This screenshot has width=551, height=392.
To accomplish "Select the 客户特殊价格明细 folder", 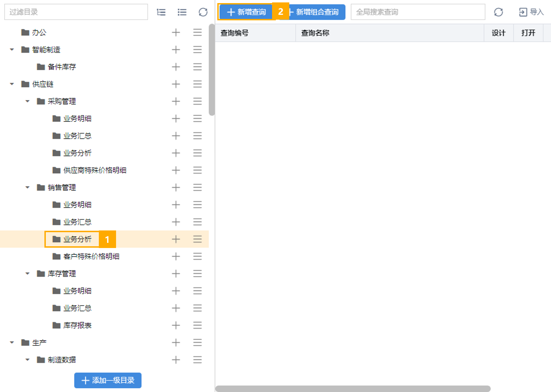I will click(86, 256).
